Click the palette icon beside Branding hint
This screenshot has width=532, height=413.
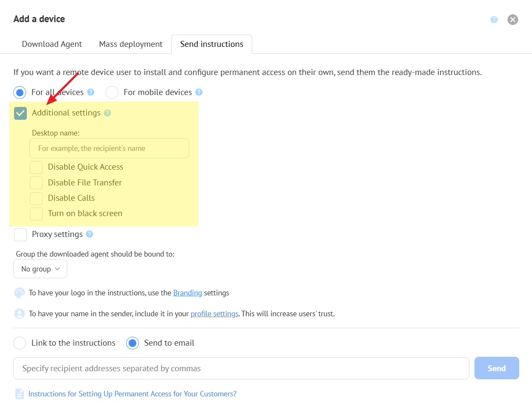(x=20, y=293)
